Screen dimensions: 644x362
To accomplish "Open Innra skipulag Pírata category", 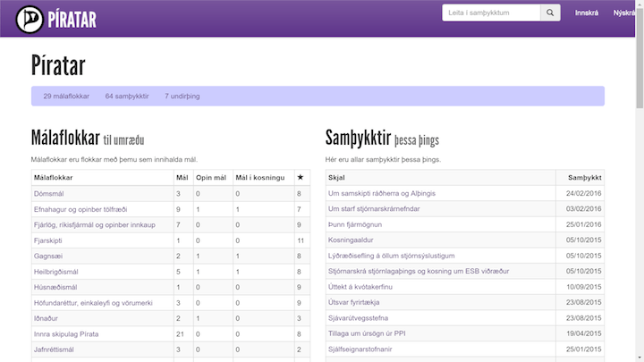I will click(x=72, y=333).
